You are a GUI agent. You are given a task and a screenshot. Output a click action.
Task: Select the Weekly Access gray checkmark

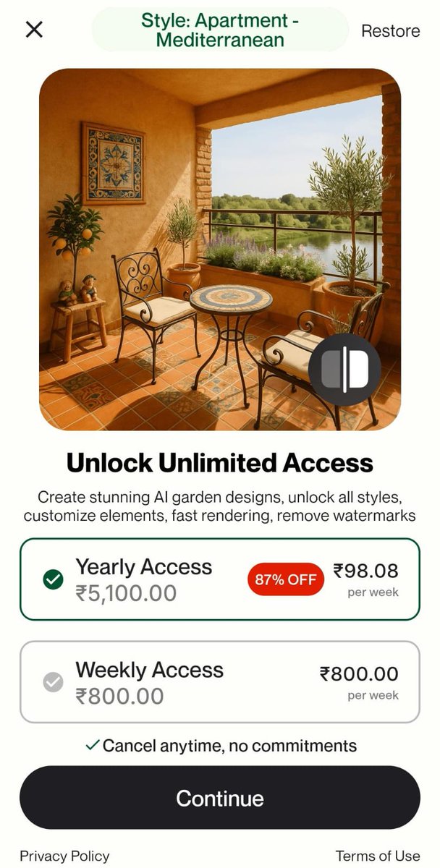pos(53,682)
